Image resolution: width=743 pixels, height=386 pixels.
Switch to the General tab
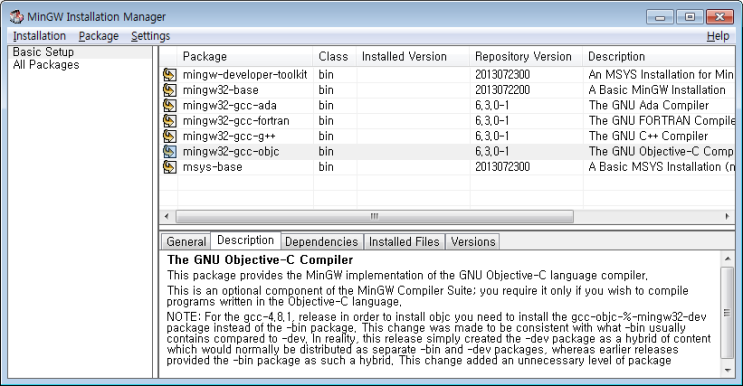(186, 242)
